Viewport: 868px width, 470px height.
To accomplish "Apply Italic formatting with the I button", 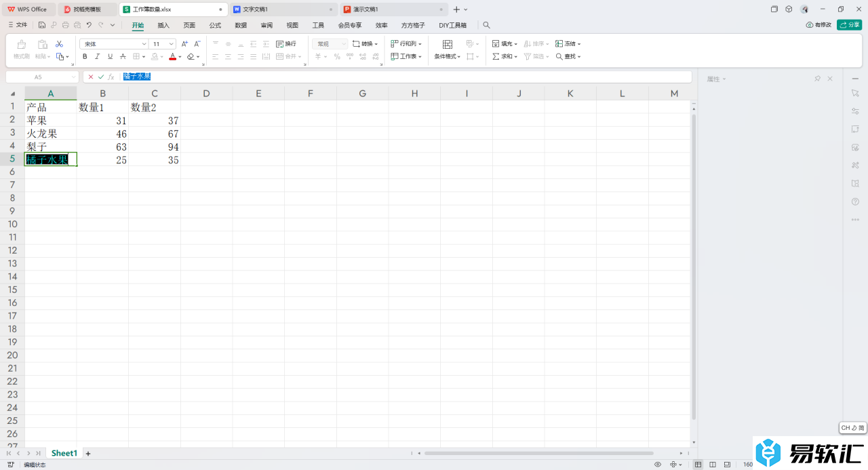I will [98, 56].
